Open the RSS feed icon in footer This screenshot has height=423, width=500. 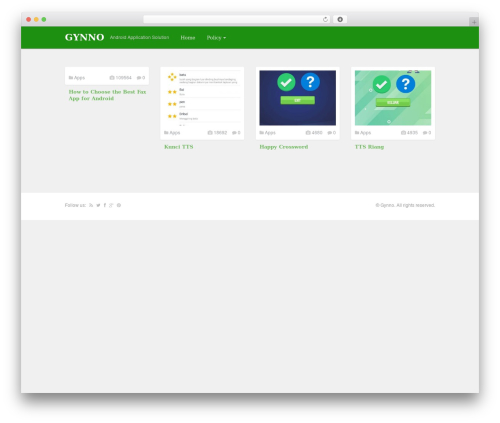(91, 205)
